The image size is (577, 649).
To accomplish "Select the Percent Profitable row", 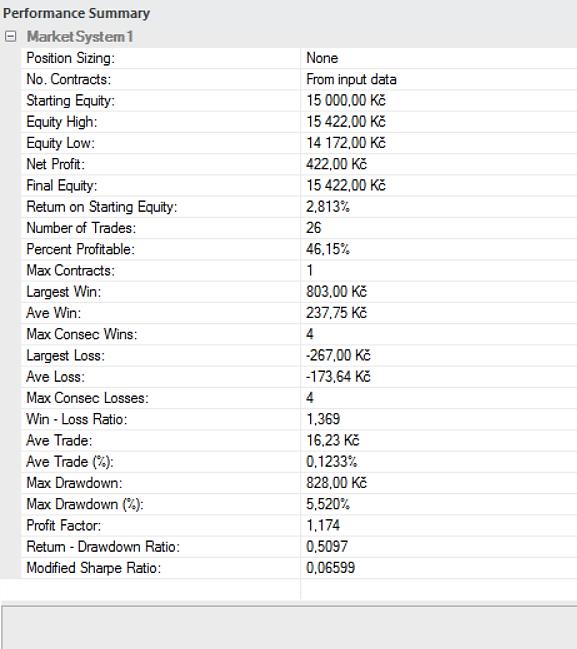I will (299, 249).
